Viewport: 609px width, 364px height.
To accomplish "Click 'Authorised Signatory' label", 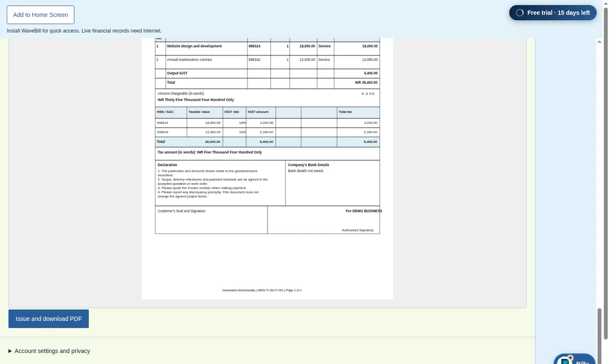I will [x=357, y=230].
